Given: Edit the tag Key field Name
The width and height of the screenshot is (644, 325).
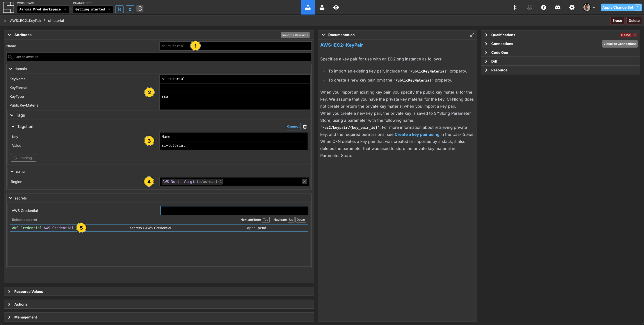Looking at the screenshot, I should coord(233,137).
